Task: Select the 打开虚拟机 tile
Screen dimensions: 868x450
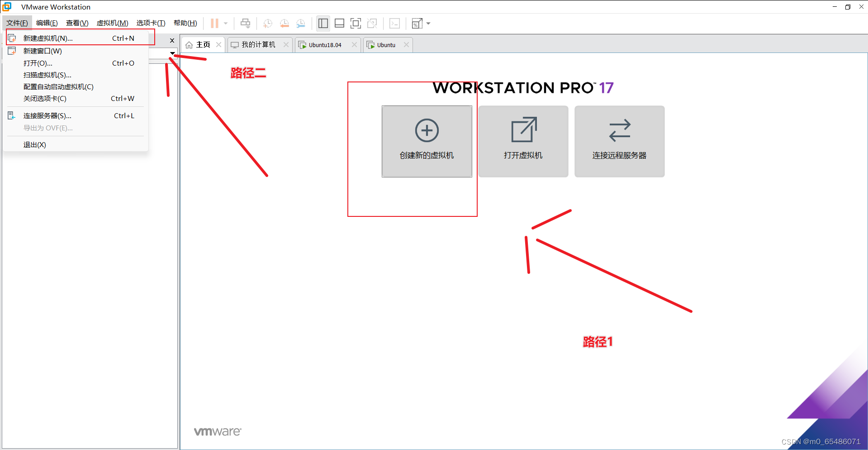Action: 523,141
